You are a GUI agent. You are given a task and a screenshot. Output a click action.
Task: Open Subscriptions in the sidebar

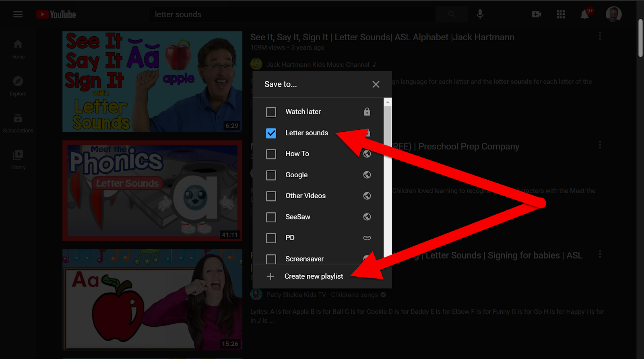click(18, 123)
